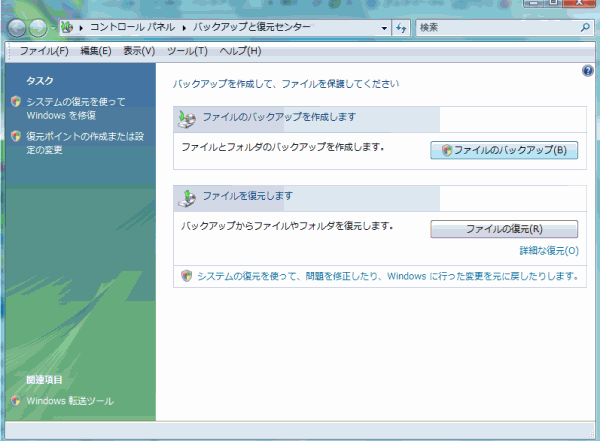
Task: Expand arrow before バックアップと復元センター breadcrumb
Action: point(184,28)
